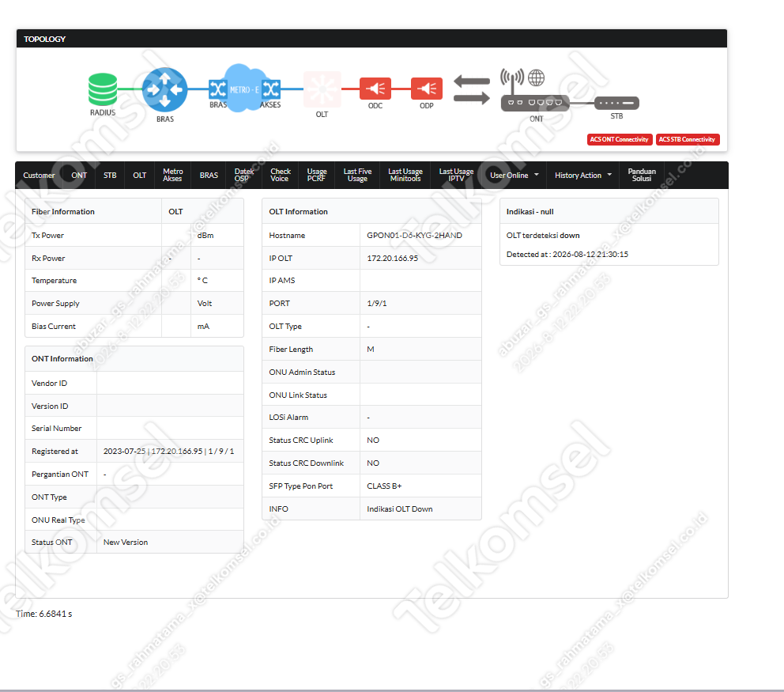
Task: Open the OLT tab
Action: 140,175
